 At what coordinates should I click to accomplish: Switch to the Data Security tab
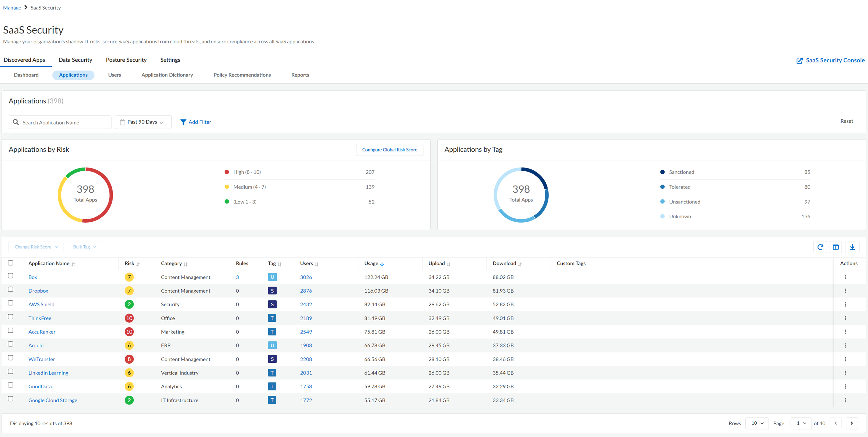click(75, 60)
